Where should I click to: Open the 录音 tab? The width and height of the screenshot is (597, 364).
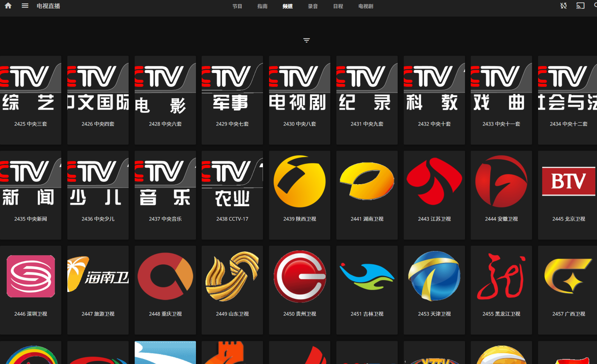[x=313, y=6]
